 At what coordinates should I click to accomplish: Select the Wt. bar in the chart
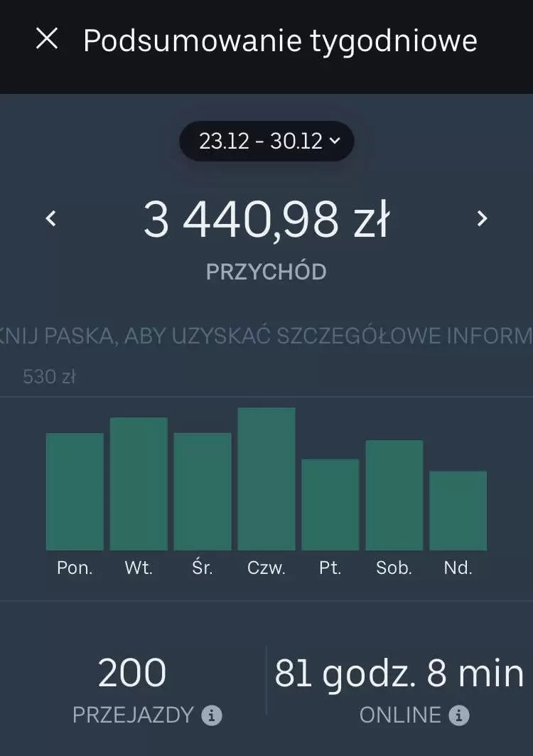click(x=139, y=484)
